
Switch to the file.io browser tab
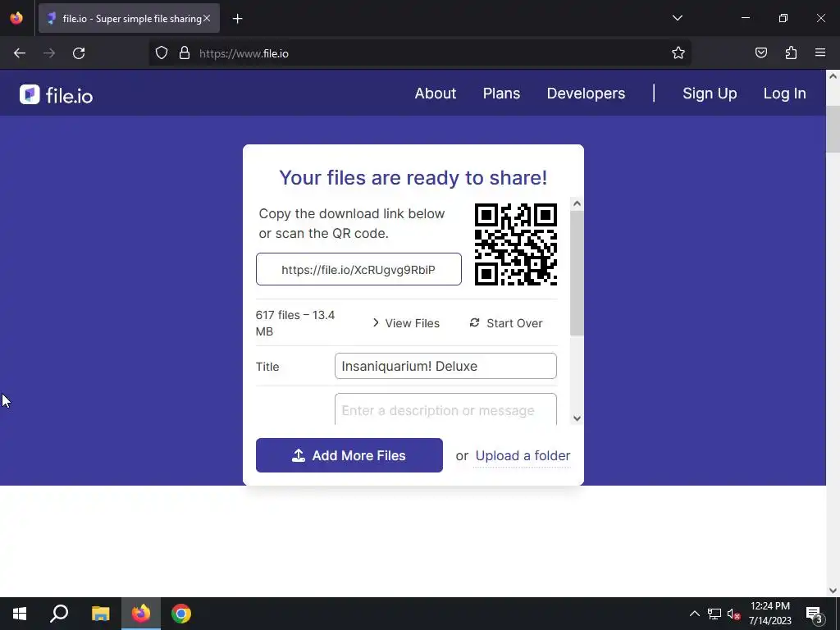[x=129, y=18]
